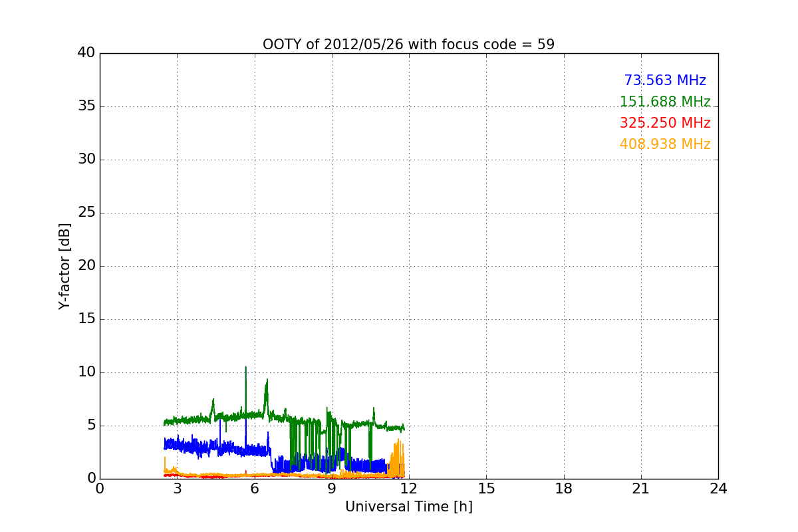The image size is (798, 532).
Task: Click the x-axis tick label '18'
Action: pyautogui.click(x=564, y=489)
